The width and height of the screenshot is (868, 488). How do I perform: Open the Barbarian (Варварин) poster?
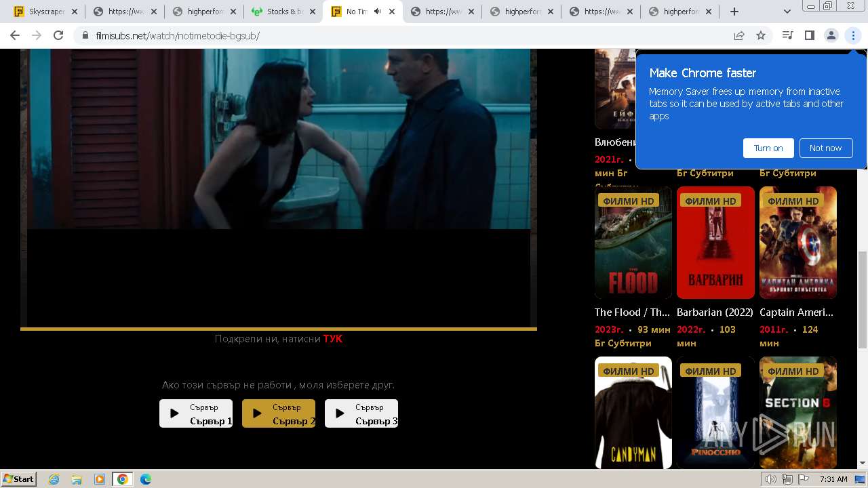(715, 243)
